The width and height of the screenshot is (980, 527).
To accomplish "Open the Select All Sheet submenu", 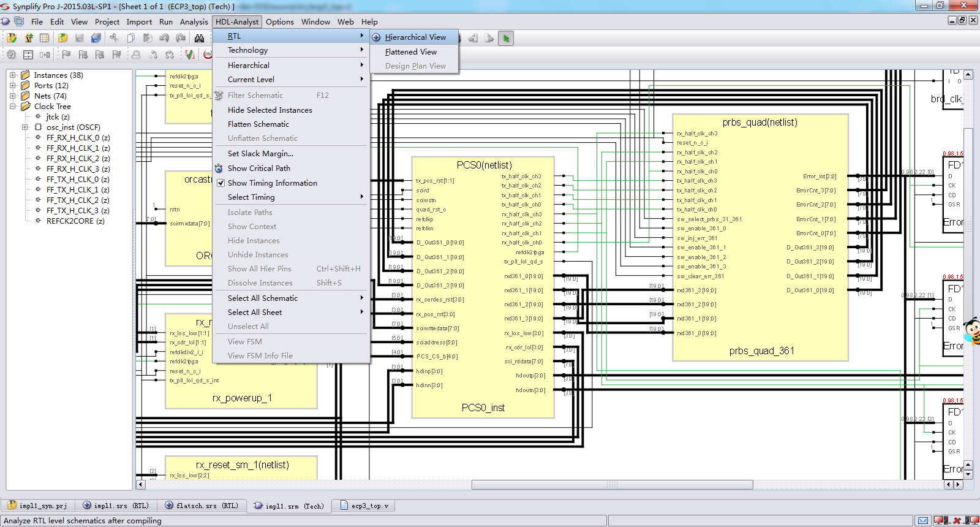I will [290, 313].
